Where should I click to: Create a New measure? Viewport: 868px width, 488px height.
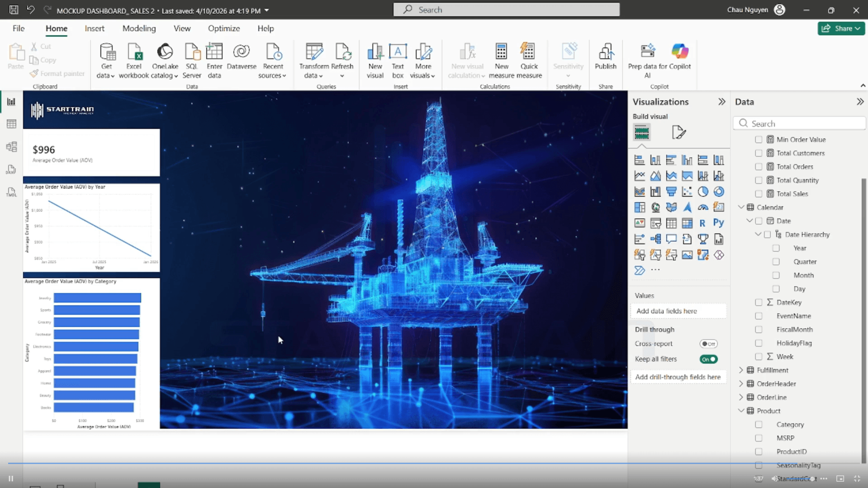click(501, 61)
